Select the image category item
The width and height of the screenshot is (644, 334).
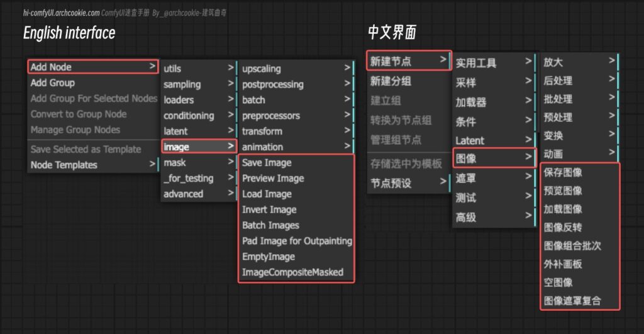tap(197, 147)
